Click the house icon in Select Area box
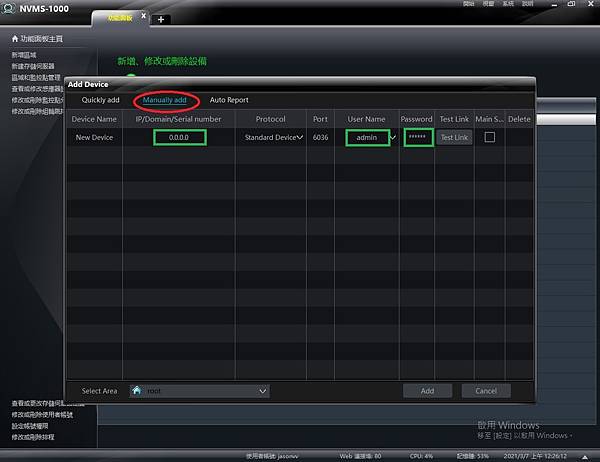This screenshot has height=462, width=600. (137, 390)
